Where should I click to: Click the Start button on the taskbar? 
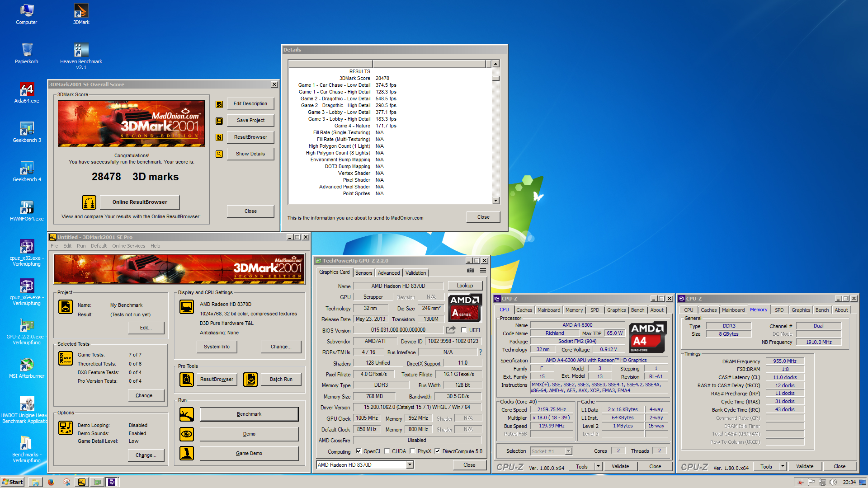pyautogui.click(x=12, y=482)
